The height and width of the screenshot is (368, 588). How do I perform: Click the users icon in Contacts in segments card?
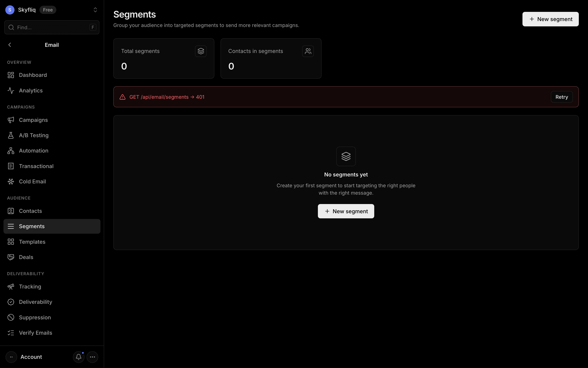pyautogui.click(x=308, y=51)
